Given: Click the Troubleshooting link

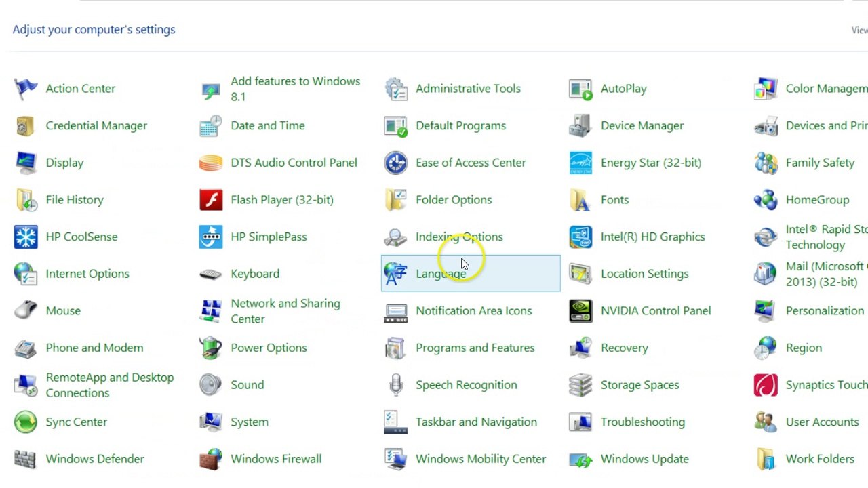Looking at the screenshot, I should [643, 422].
